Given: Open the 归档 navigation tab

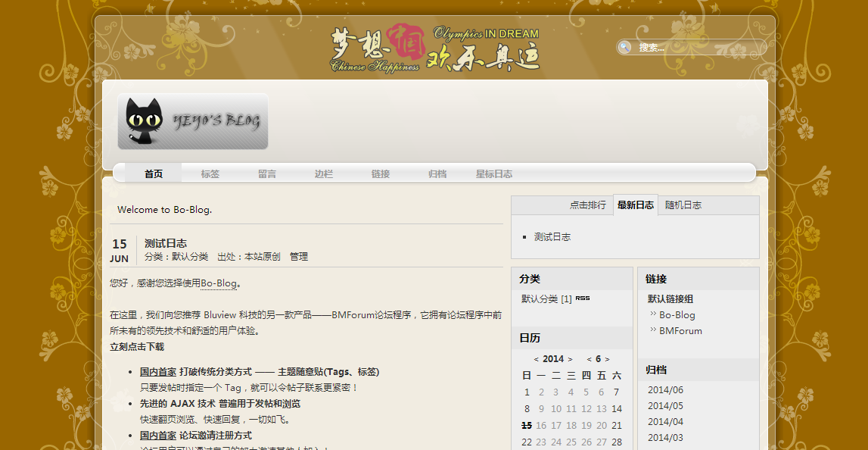Looking at the screenshot, I should click(437, 173).
